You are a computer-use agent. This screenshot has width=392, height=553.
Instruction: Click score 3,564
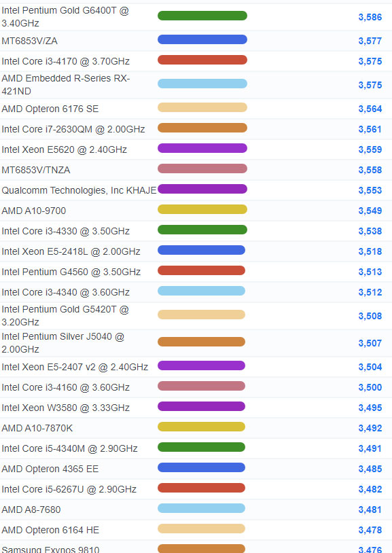[370, 109]
